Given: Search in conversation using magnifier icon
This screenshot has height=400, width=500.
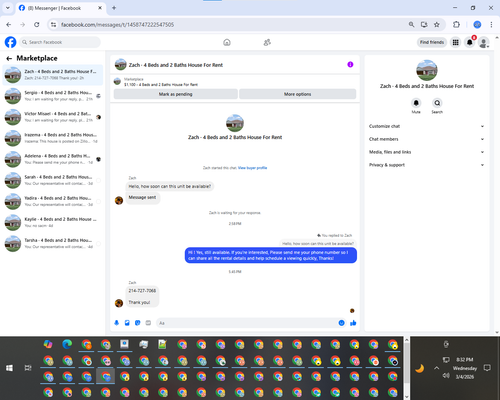Looking at the screenshot, I should click(437, 103).
